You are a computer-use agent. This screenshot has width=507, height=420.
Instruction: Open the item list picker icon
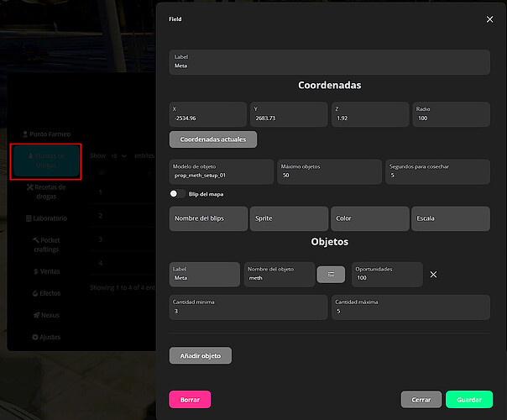331,275
